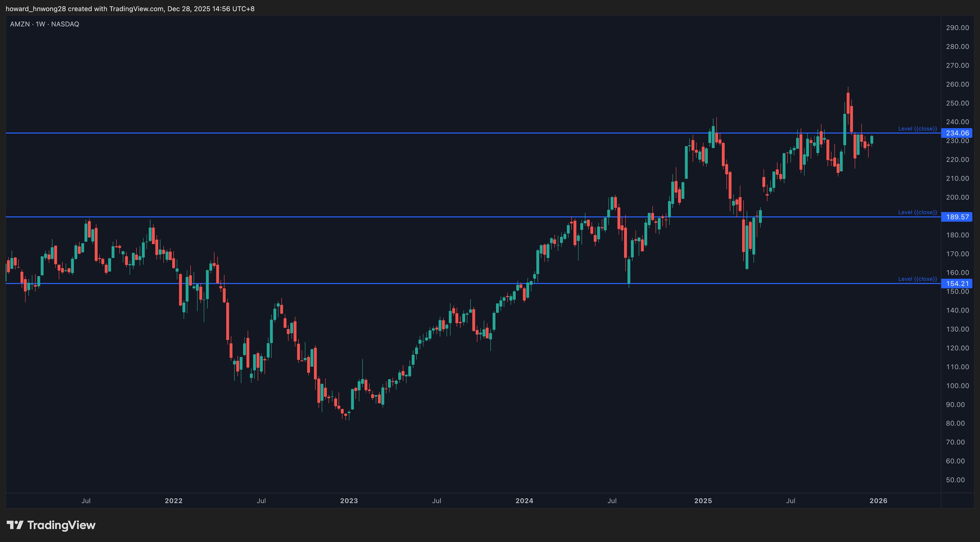Click the 2026 label on time axis
The image size is (980, 542).
(x=878, y=501)
